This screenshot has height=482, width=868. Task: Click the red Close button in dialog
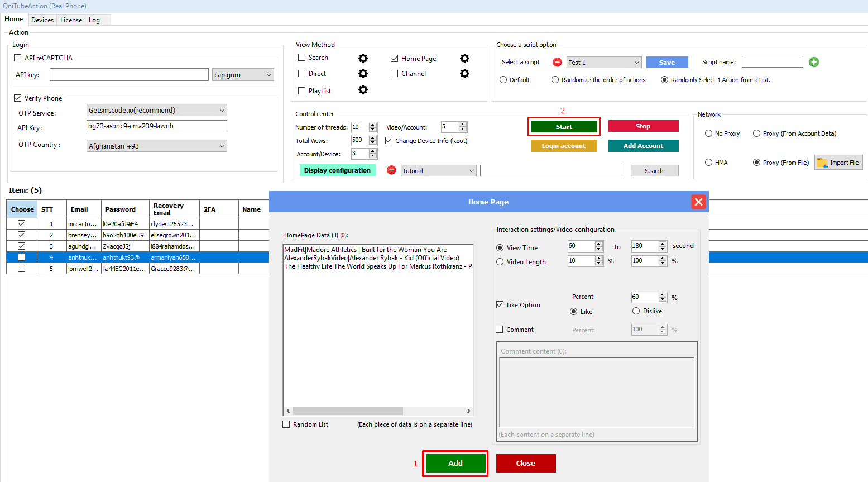[x=526, y=463]
